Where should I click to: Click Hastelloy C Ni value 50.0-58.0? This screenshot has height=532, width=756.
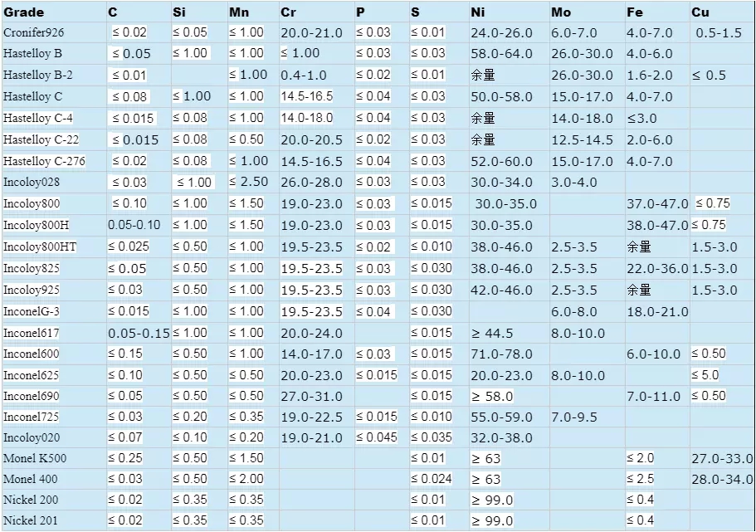tap(501, 96)
